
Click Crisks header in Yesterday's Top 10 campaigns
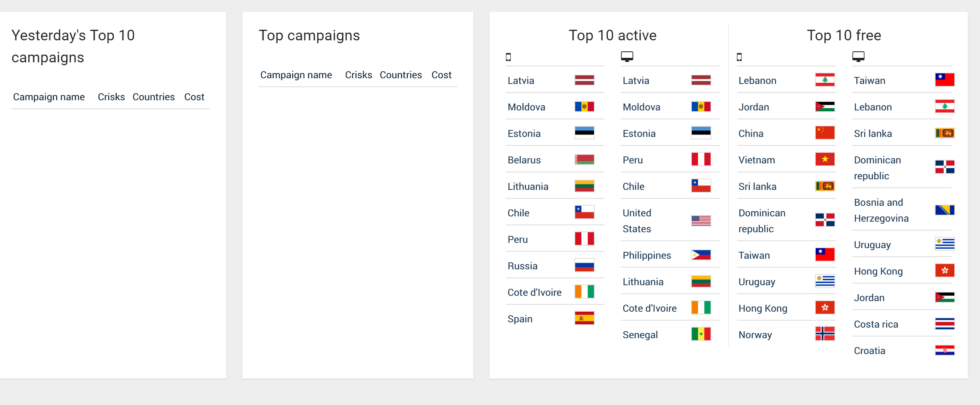(x=111, y=97)
